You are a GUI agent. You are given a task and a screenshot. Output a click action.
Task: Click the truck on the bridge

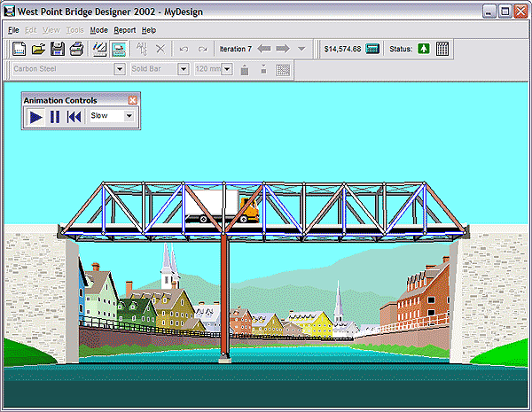click(x=222, y=206)
